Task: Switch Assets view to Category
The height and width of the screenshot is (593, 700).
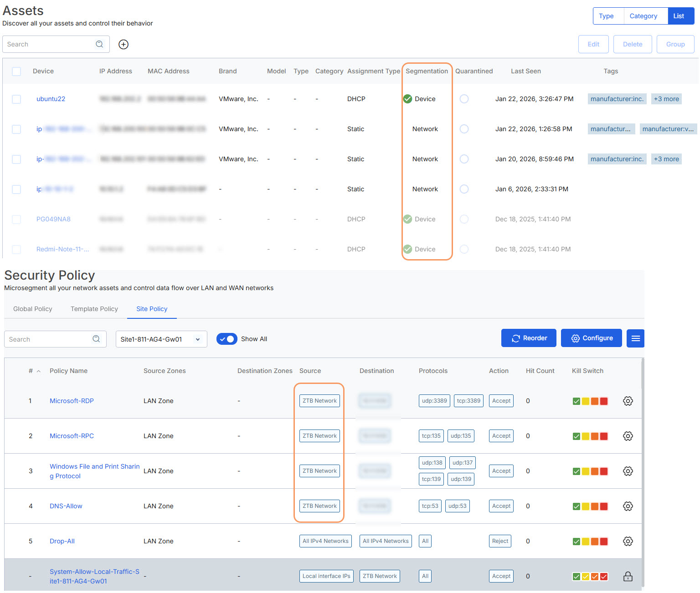Action: [646, 16]
